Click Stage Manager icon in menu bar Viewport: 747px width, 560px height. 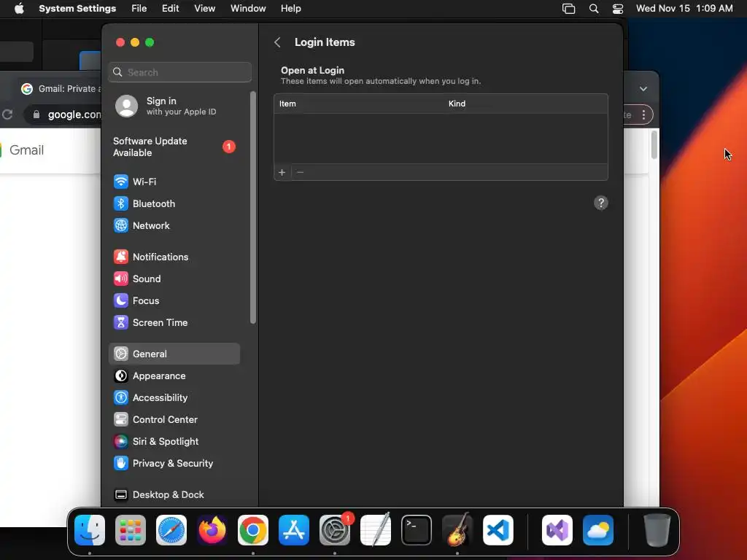(x=569, y=9)
